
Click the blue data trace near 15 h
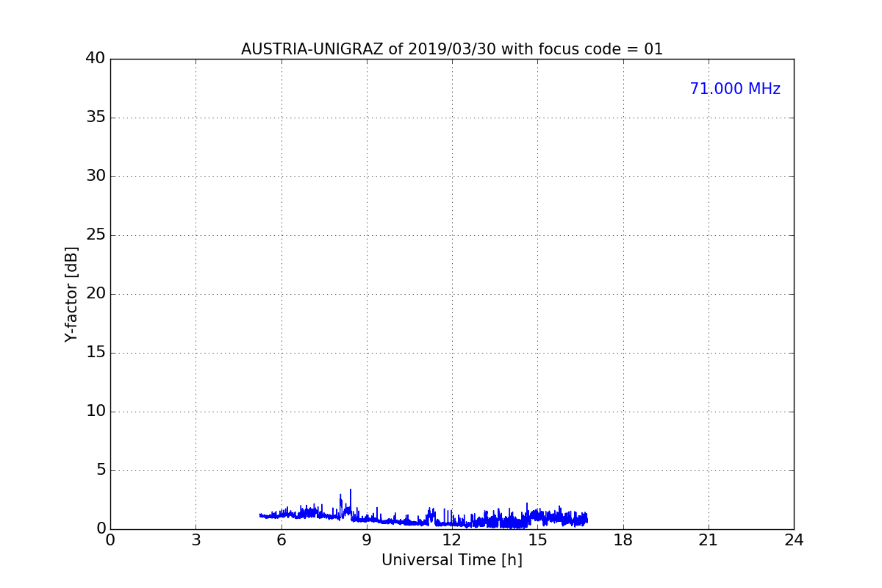(x=537, y=516)
